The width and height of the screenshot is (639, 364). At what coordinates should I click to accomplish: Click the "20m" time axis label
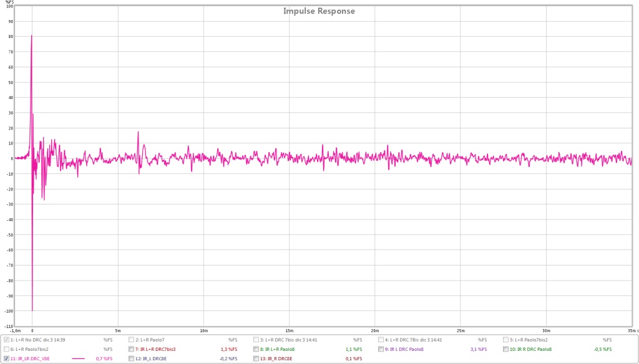pos(375,330)
